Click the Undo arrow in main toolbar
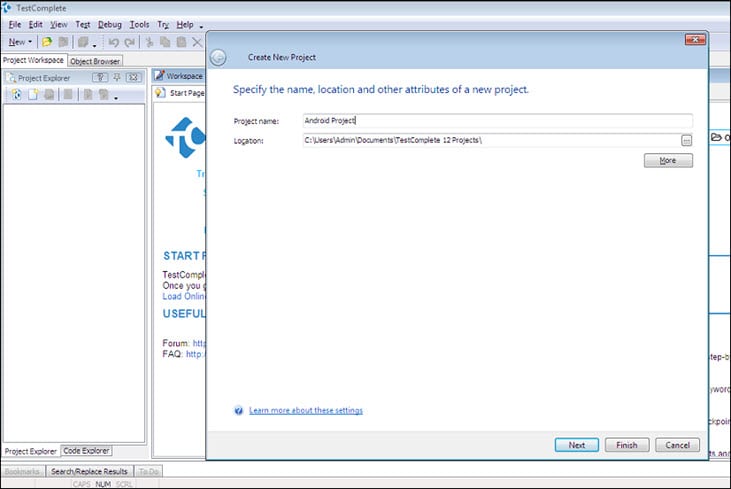 (113, 42)
